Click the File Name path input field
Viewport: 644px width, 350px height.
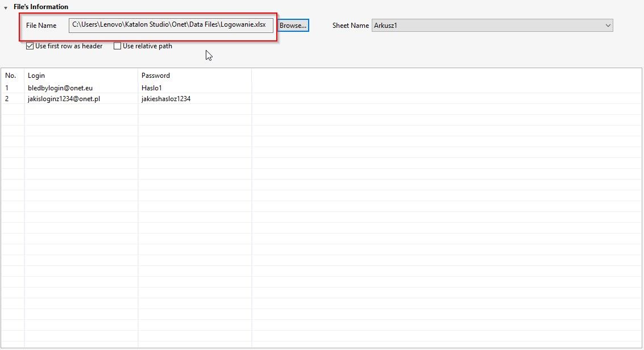tap(171, 25)
